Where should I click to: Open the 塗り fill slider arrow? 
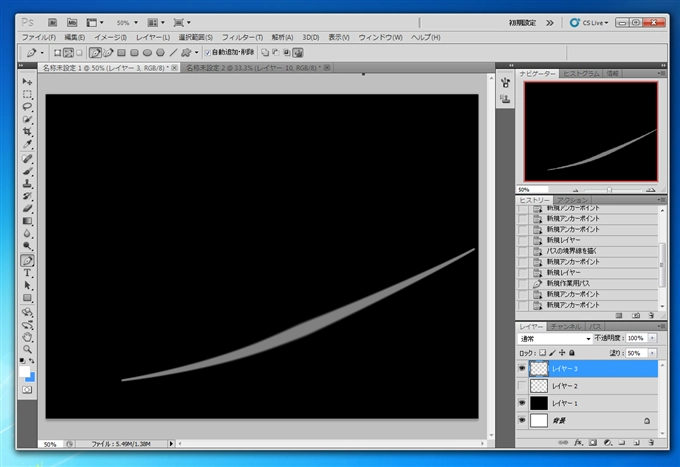652,353
